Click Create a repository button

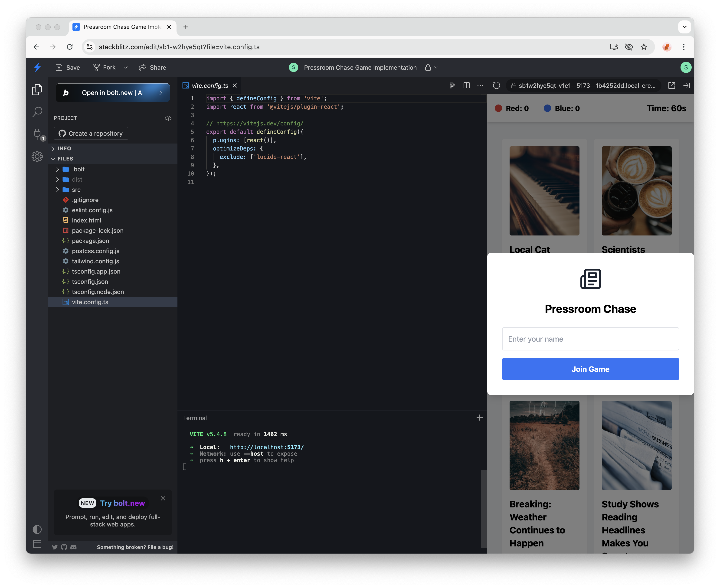pyautogui.click(x=91, y=134)
